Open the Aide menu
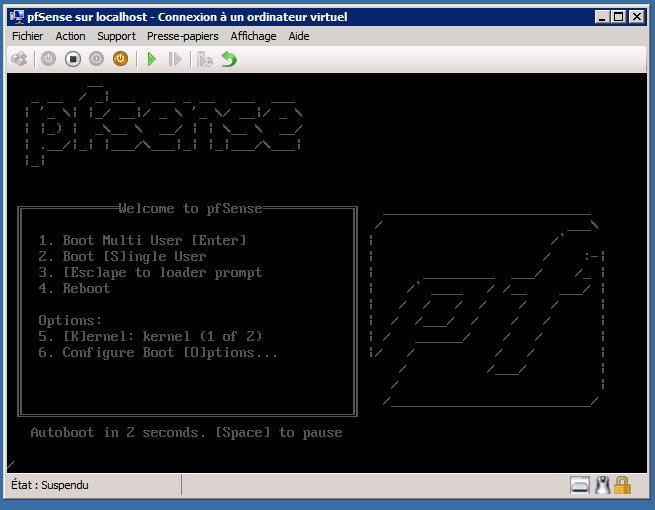 (299, 36)
